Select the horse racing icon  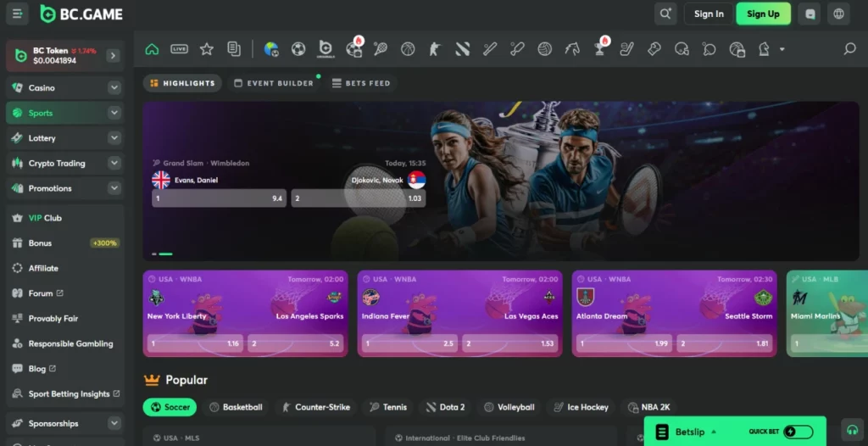tap(572, 49)
